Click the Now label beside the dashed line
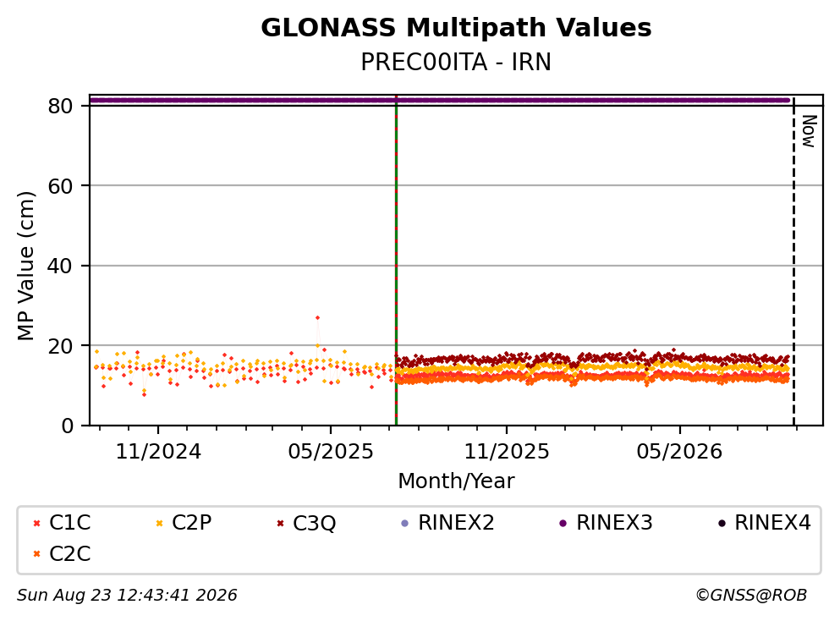 pos(809,131)
